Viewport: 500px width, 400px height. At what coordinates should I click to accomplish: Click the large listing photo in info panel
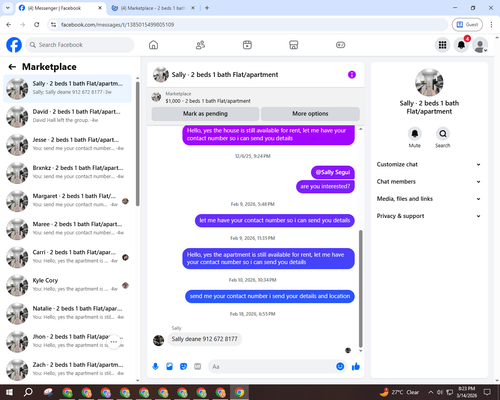[x=429, y=82]
